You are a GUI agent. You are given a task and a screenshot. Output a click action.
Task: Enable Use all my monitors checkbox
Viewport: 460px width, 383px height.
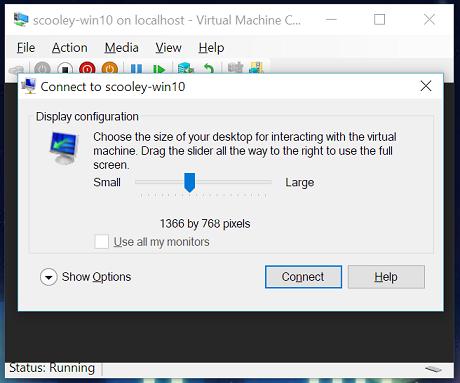101,242
